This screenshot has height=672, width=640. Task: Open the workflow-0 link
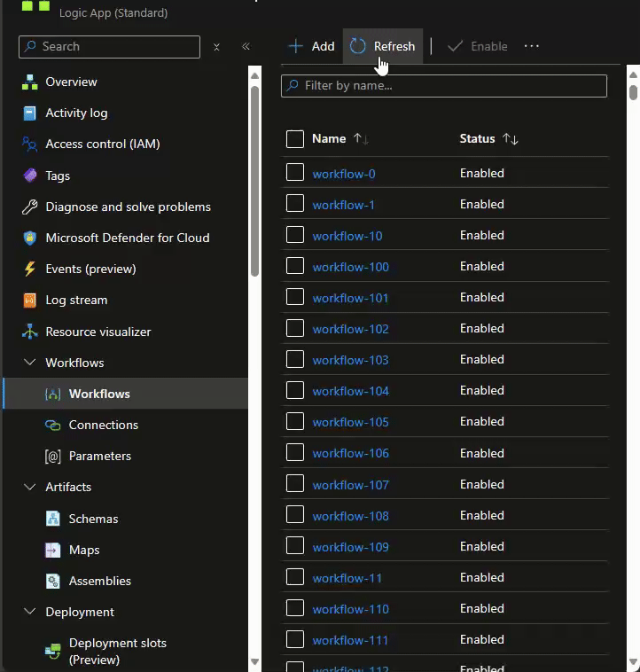point(344,174)
